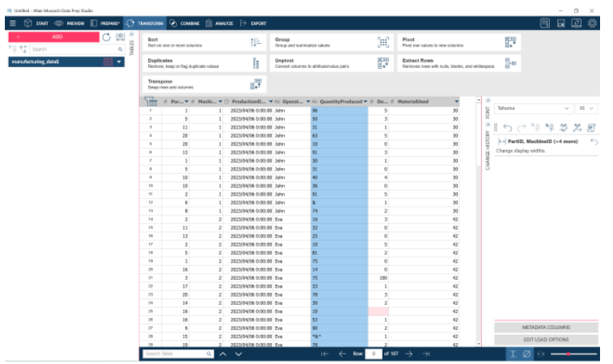Image resolution: width=613 pixels, height=364 pixels.
Task: Switch to the Combine tab
Action: (184, 23)
